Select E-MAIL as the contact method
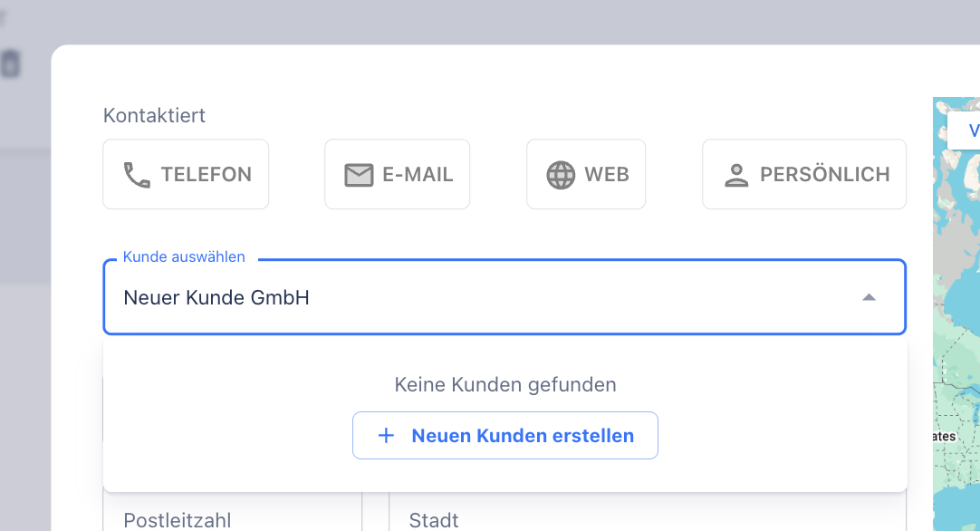This screenshot has height=531, width=980. 397,173
